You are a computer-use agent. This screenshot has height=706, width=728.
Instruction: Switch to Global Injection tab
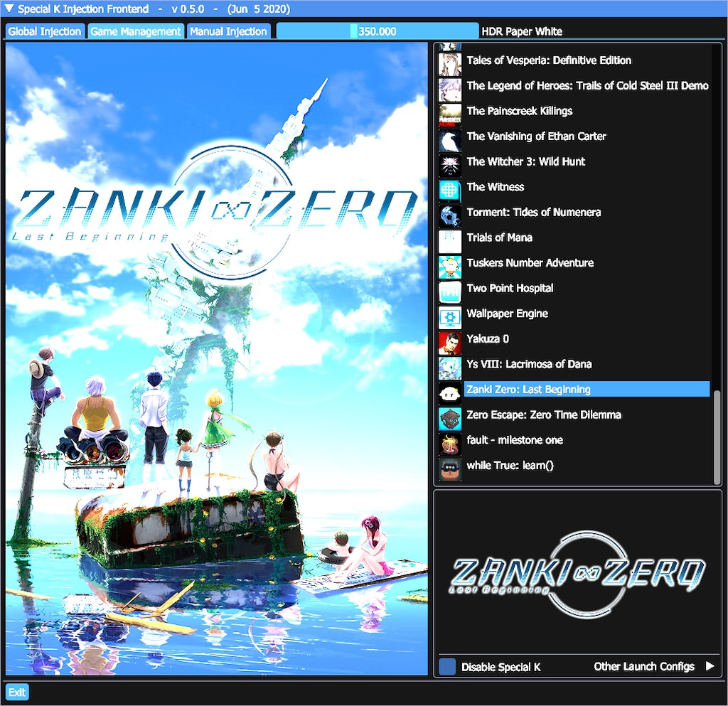[x=45, y=31]
